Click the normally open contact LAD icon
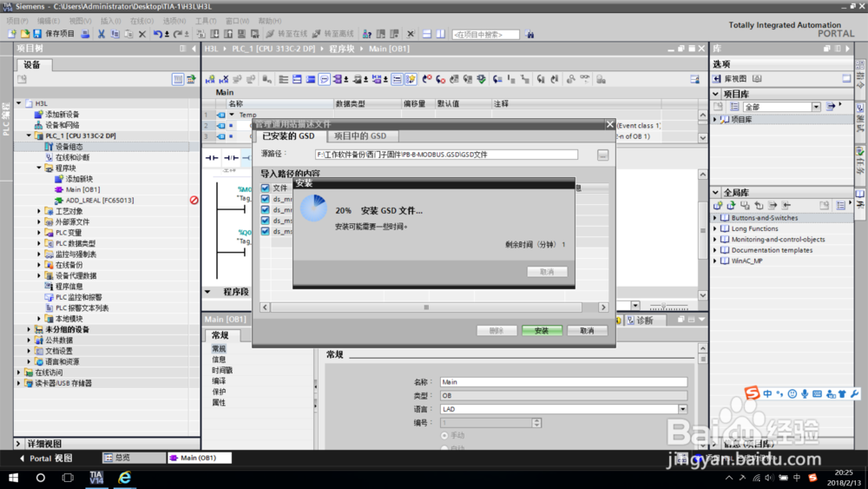The image size is (868, 489). click(212, 158)
